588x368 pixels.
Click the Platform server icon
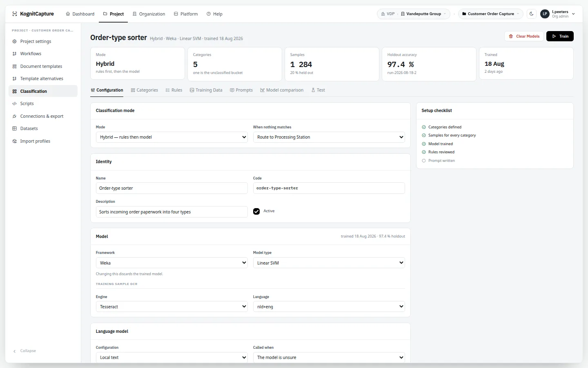176,14
